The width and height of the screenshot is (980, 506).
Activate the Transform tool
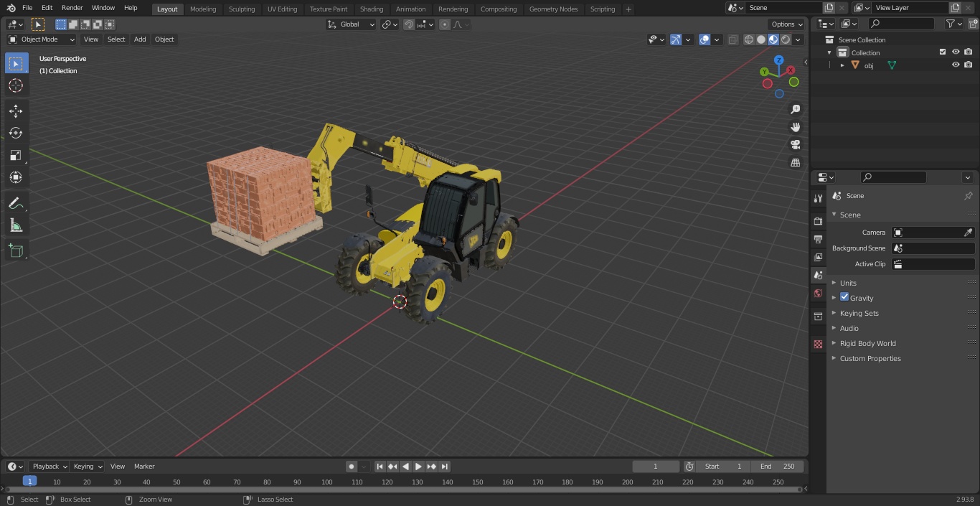point(16,177)
